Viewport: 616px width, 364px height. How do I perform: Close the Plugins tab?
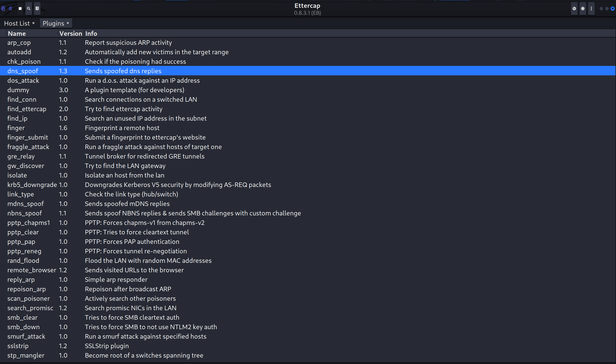[68, 23]
